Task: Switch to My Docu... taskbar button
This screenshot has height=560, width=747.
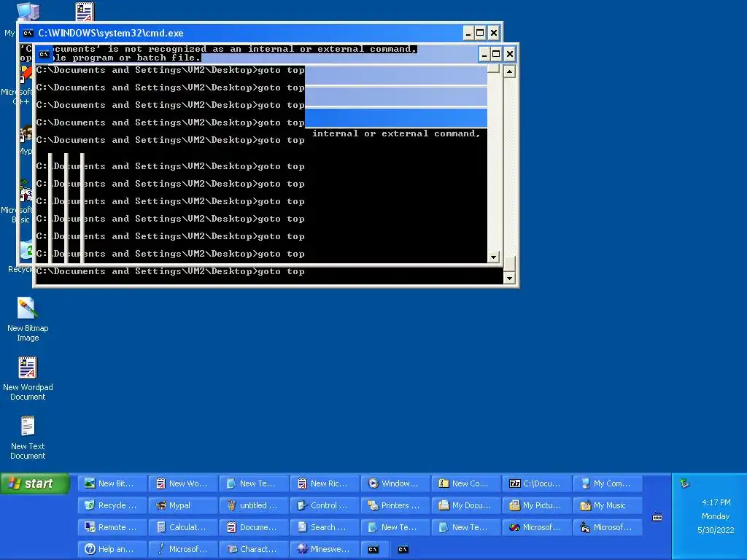Action: [x=466, y=505]
